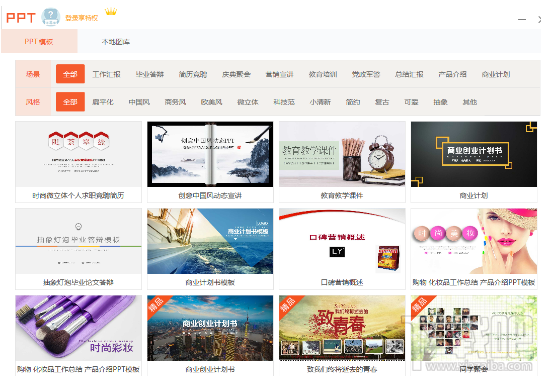This screenshot has height=376, width=541.
Task: Filter scene by 党政军警
Action: (x=366, y=74)
